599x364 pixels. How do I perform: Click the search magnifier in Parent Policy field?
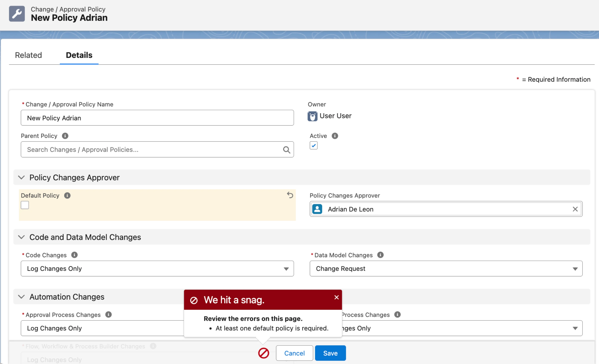click(287, 150)
